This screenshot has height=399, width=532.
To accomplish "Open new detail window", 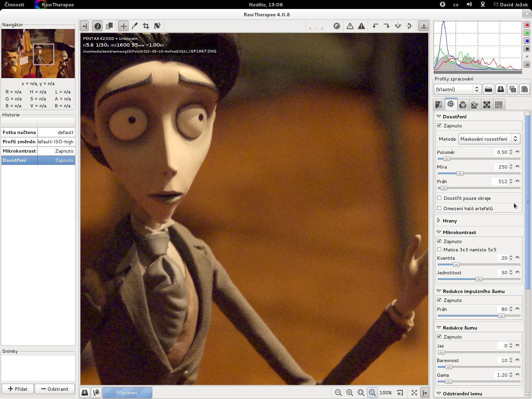I will tap(400, 393).
